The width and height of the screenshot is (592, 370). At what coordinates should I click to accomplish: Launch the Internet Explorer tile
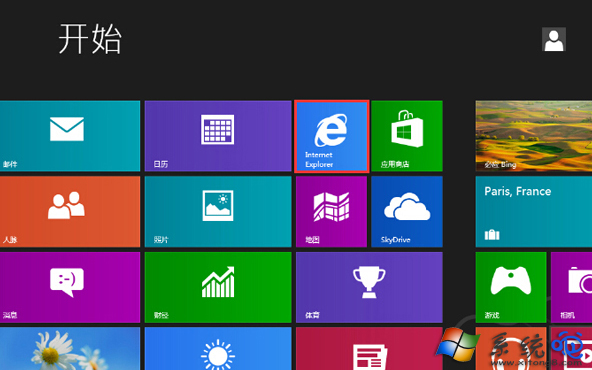(x=331, y=136)
